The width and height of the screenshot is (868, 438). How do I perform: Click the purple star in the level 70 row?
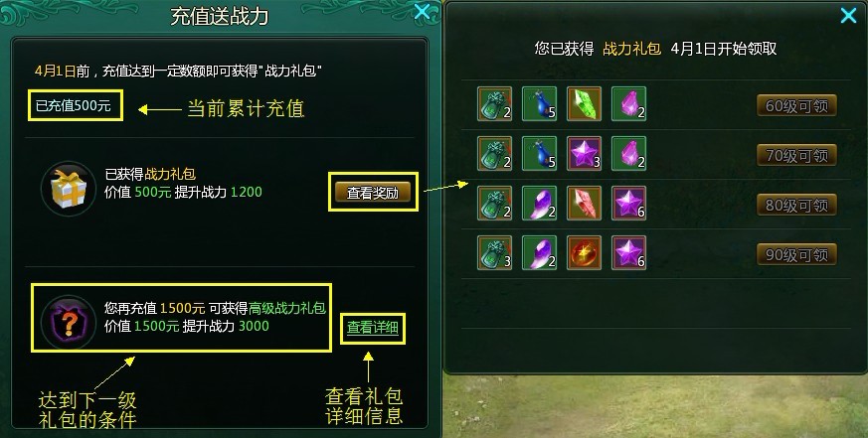(584, 153)
